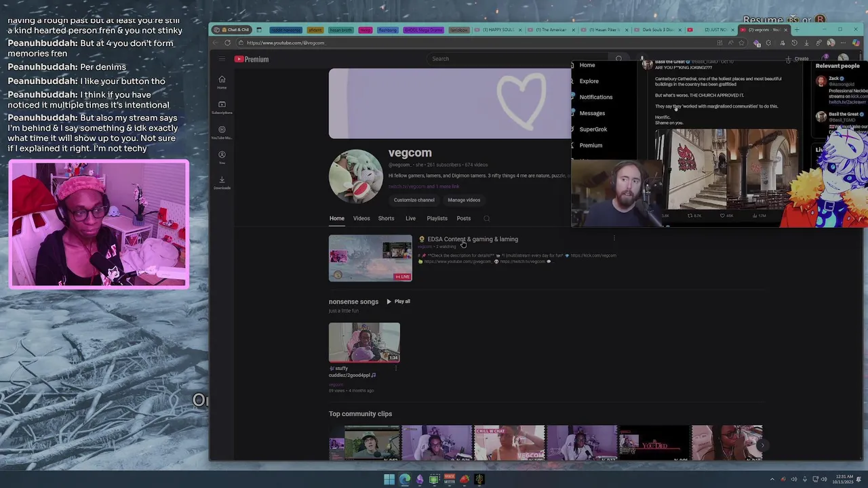This screenshot has height=488, width=868.
Task: Bookmark this page with star icon
Action: click(x=741, y=43)
